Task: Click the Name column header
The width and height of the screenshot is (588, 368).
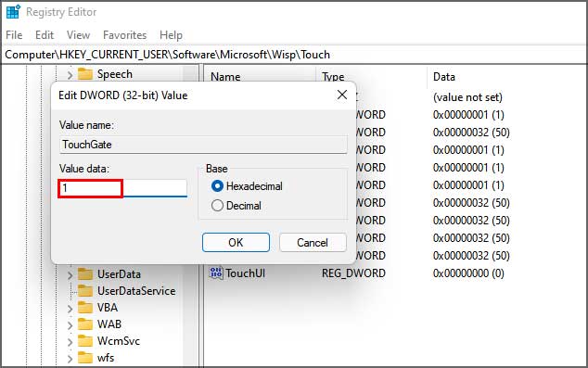Action: [x=225, y=77]
